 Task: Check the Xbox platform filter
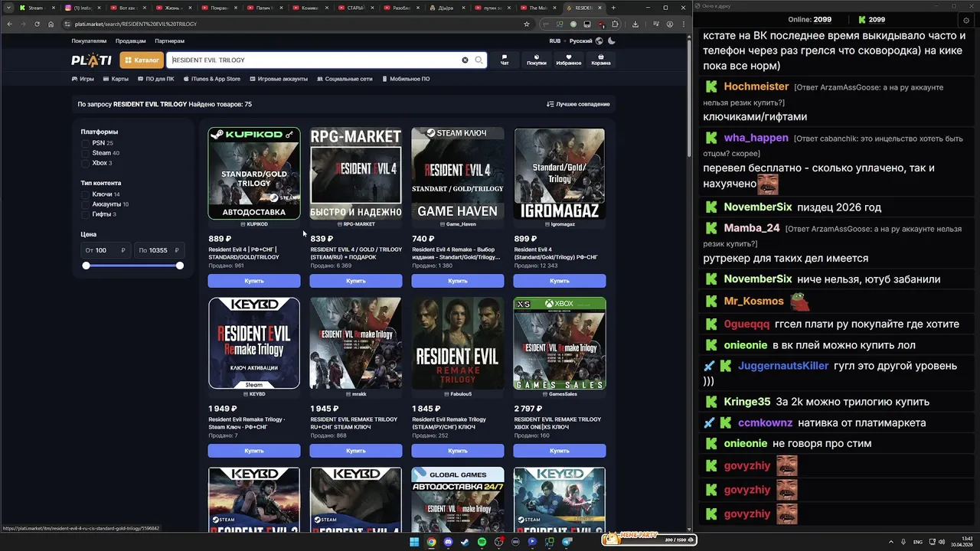[86, 163]
